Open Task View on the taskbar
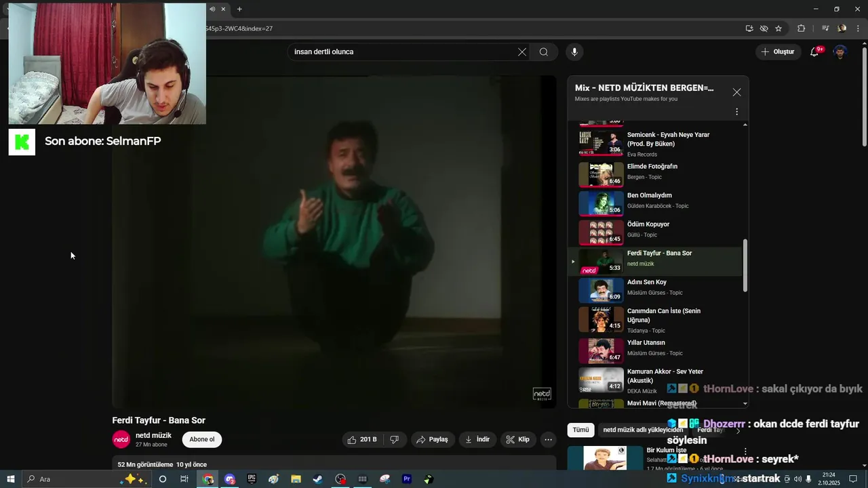 click(184, 479)
